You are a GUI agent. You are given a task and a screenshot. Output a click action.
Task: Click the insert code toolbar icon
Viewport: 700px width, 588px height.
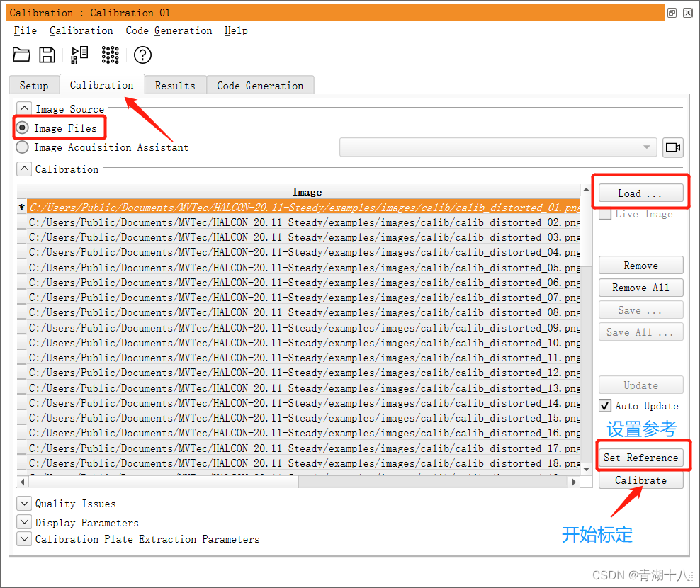(79, 55)
